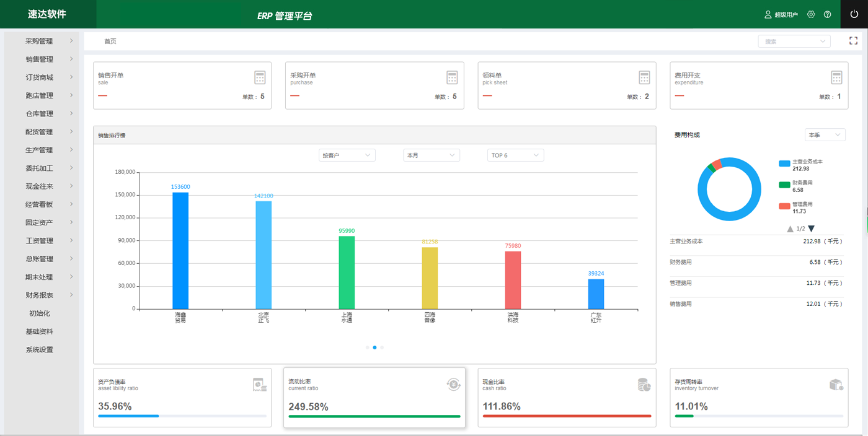Open the 本季 dropdown in 费用构成
868x436 pixels.
pos(825,134)
